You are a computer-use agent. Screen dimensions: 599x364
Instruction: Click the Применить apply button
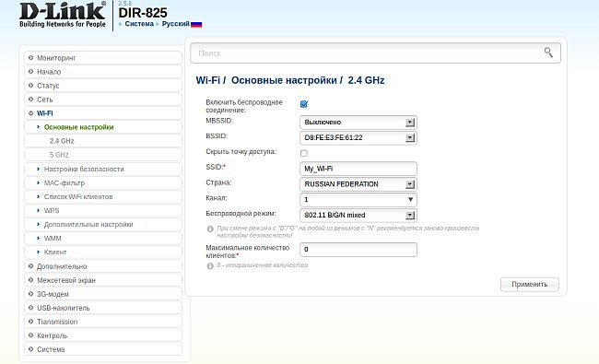(x=530, y=284)
